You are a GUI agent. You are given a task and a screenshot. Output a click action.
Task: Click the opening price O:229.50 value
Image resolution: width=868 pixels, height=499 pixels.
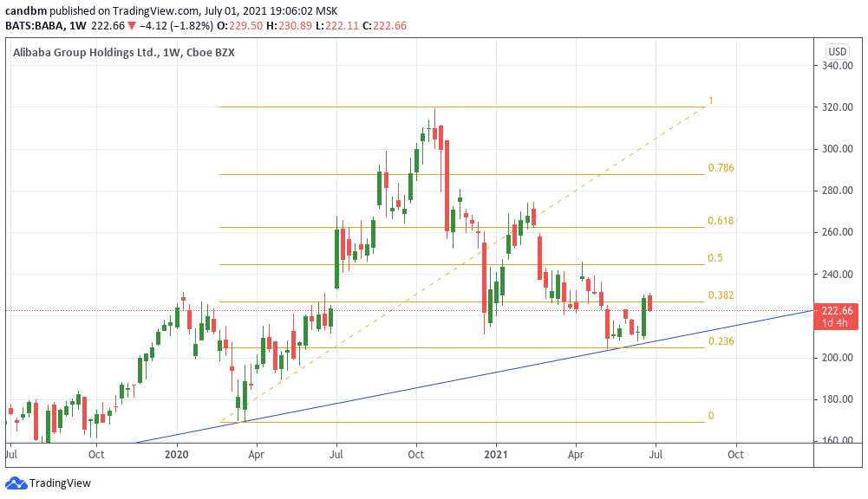[x=239, y=25]
